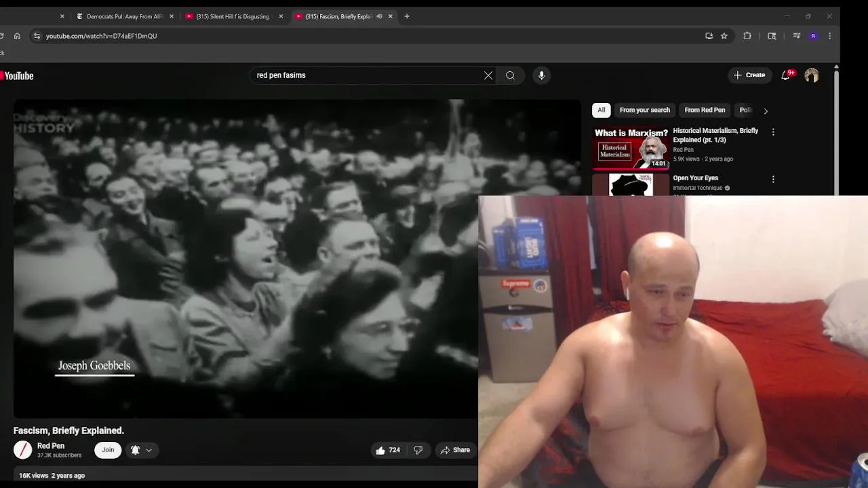Click the youtube.com address bar URL
Image resolution: width=868 pixels, height=488 pixels.
pos(101,36)
